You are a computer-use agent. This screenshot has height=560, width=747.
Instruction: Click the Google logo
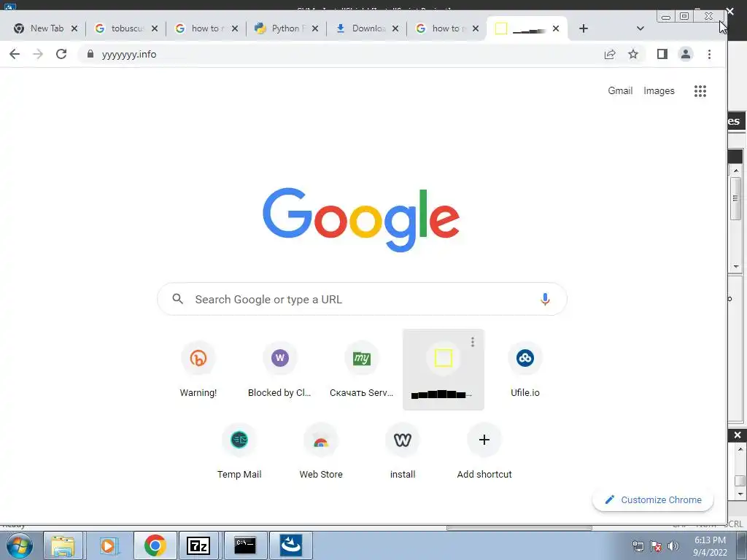click(361, 219)
